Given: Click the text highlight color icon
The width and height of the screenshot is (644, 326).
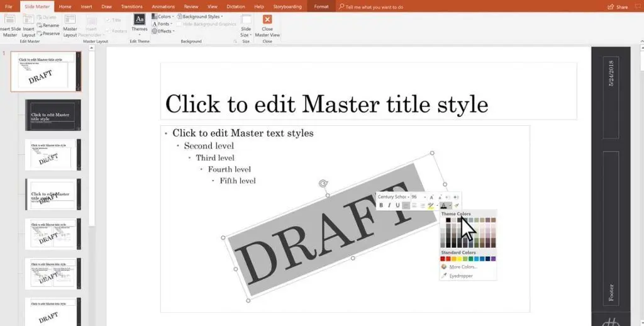Looking at the screenshot, I should (x=430, y=205).
